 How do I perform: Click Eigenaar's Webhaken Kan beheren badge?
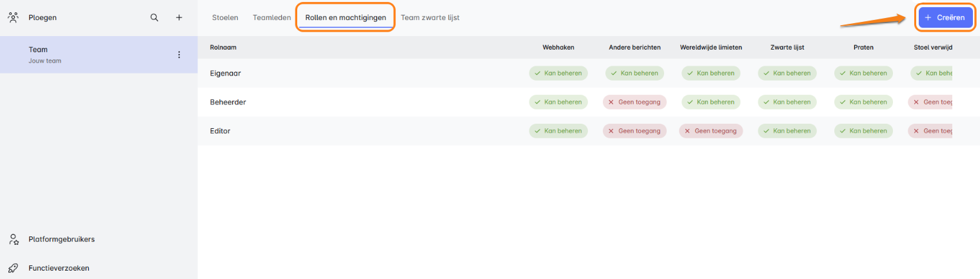coord(558,73)
